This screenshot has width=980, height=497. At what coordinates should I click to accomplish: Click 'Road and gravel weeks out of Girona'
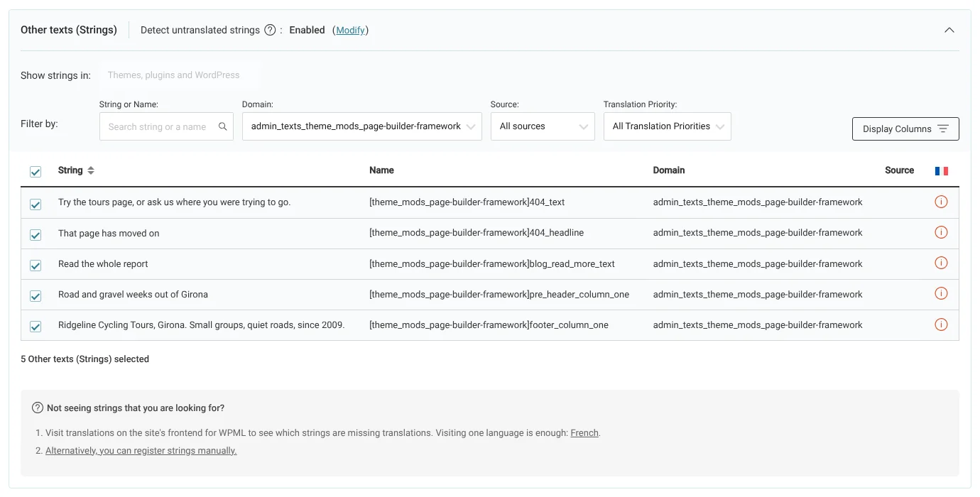click(133, 294)
